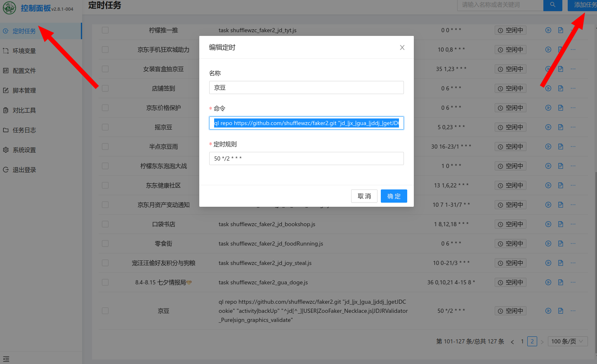
Task: Tick the checkbox for 女装盲盒抽京豆
Action: (105, 69)
